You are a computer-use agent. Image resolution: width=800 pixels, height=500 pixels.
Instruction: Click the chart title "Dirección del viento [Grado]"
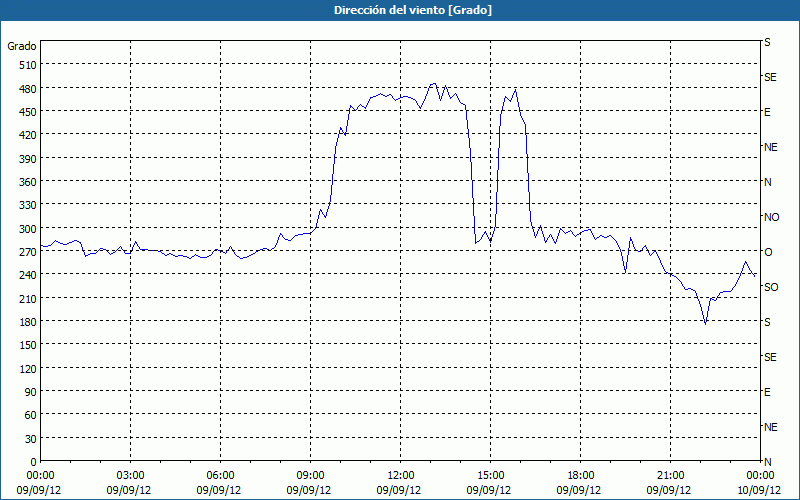click(413, 10)
